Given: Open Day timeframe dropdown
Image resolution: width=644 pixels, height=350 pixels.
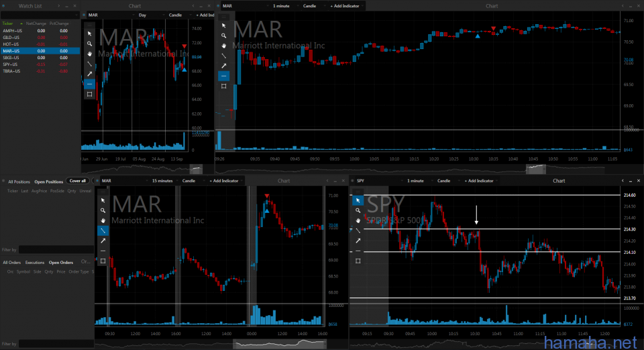Looking at the screenshot, I should point(151,15).
